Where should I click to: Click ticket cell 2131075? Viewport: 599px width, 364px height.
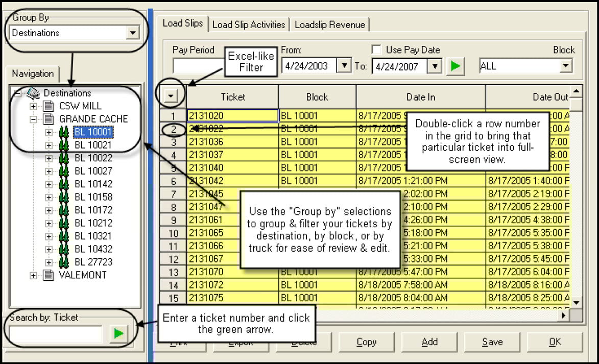[233, 298]
